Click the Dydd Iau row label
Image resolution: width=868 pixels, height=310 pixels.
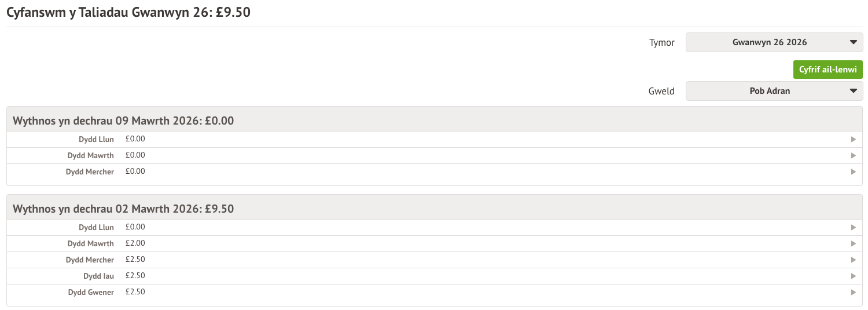coord(98,276)
